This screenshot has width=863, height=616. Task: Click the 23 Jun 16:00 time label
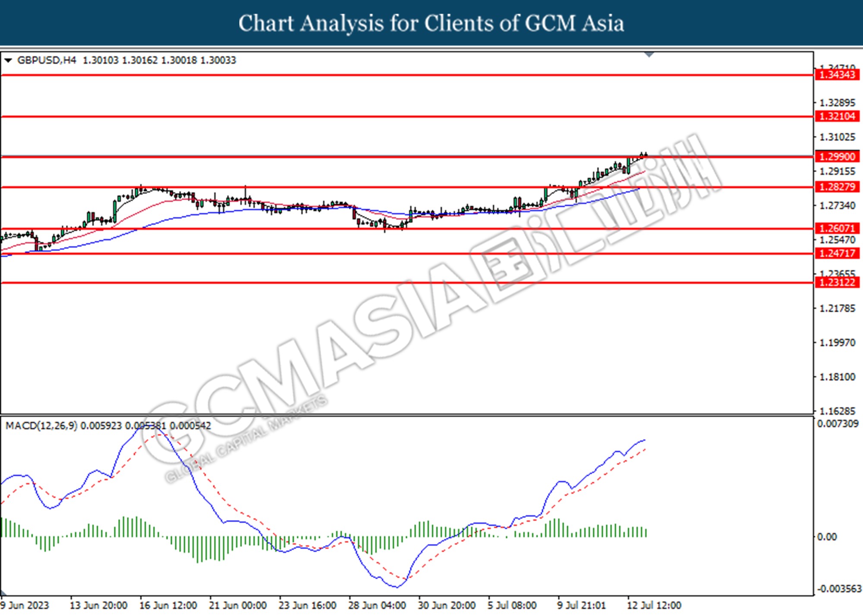coord(307,606)
